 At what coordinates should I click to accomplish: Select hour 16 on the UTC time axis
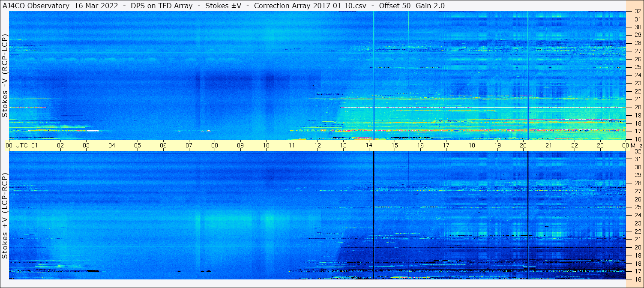click(x=420, y=145)
